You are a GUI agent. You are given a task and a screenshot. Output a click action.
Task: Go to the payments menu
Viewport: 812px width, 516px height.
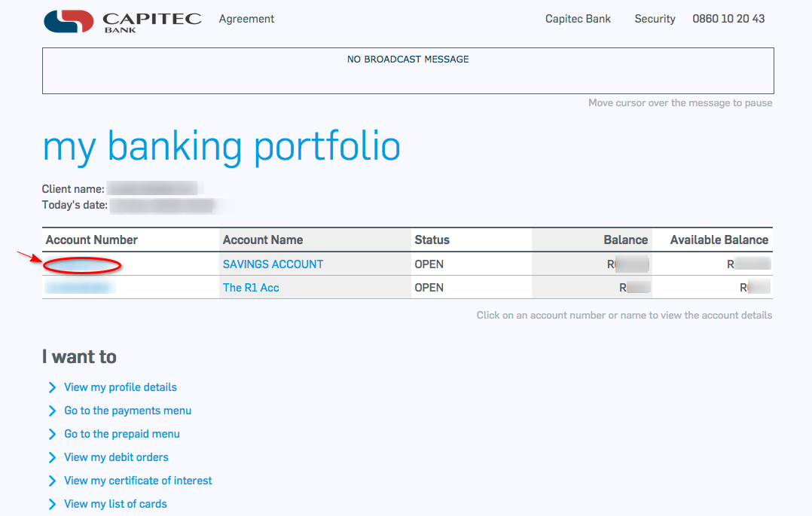[x=127, y=411]
